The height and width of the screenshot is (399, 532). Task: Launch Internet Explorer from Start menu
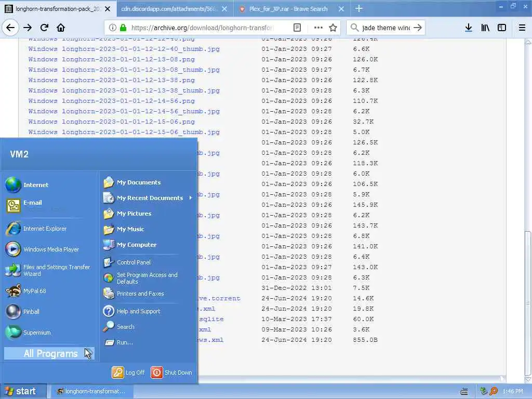click(x=37, y=229)
